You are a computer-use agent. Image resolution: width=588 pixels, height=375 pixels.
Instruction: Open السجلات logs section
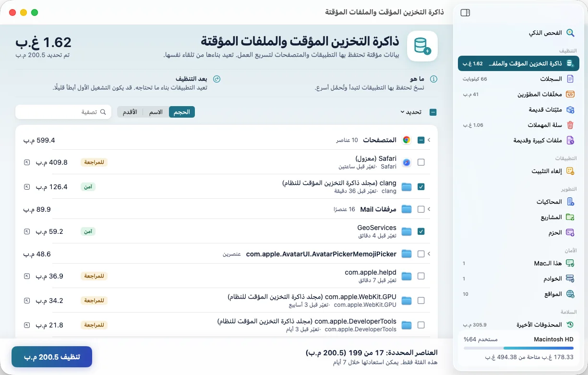click(518, 79)
